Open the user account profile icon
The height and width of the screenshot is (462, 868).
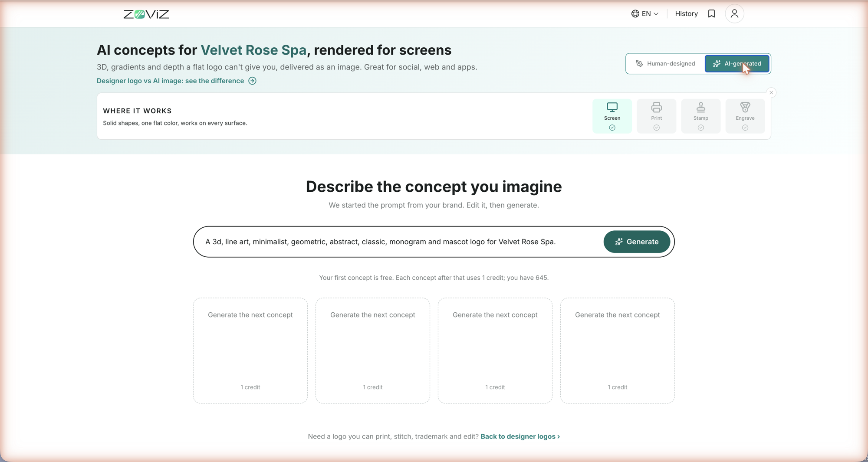tap(734, 14)
